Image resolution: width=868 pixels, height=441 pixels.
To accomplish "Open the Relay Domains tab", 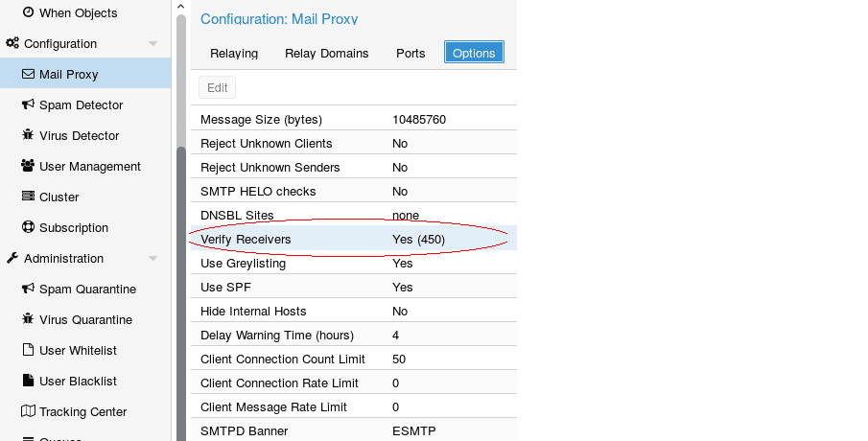I will 326,53.
